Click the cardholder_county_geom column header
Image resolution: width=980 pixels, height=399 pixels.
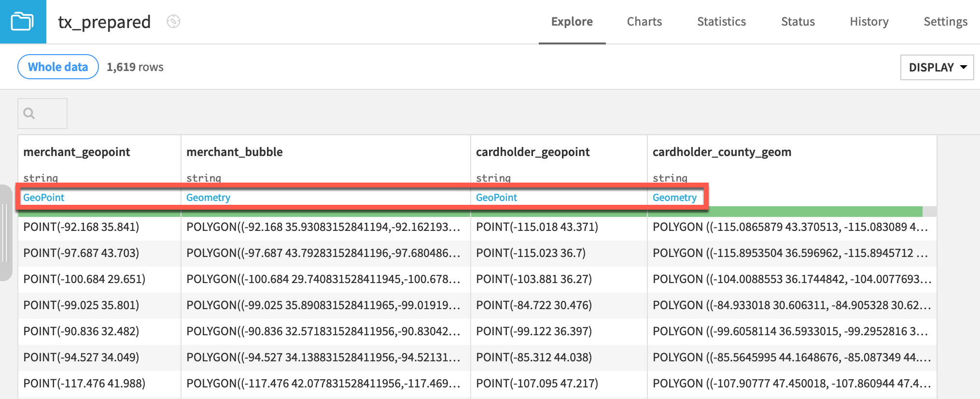[x=722, y=152]
